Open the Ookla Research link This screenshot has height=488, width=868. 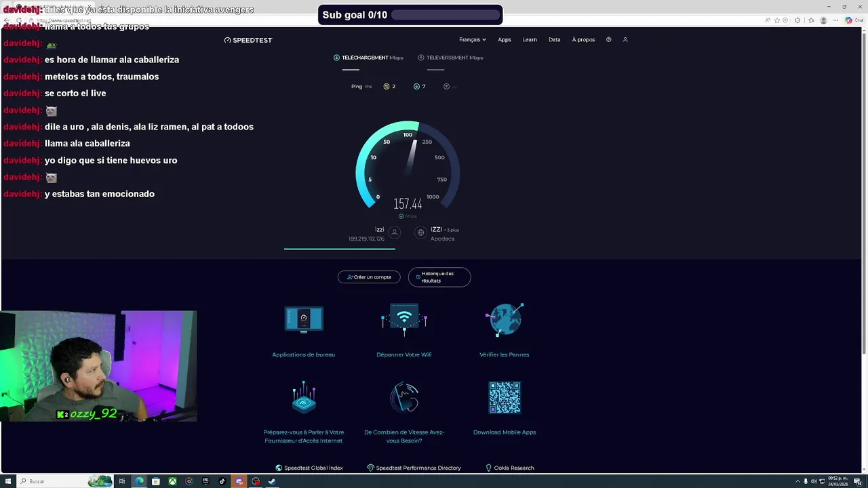(510, 468)
